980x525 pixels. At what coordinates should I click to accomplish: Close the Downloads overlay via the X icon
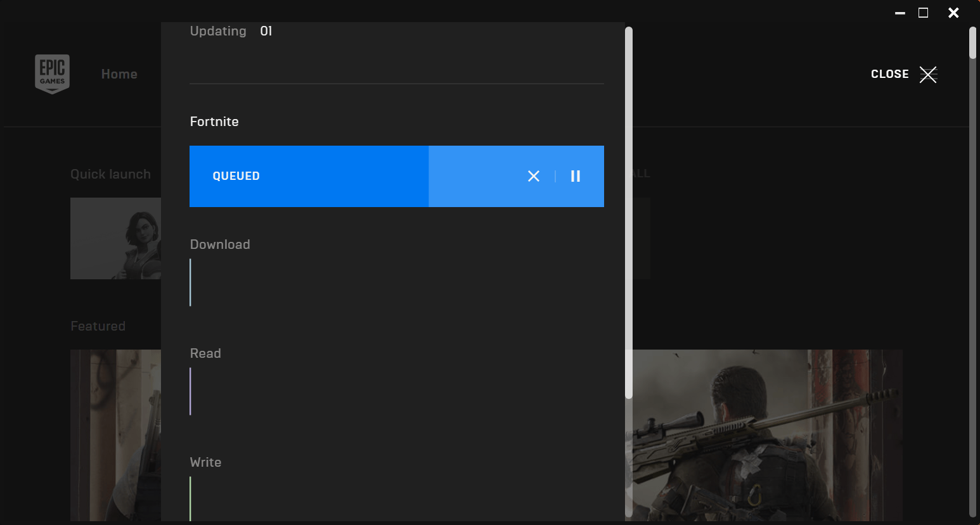pos(929,74)
